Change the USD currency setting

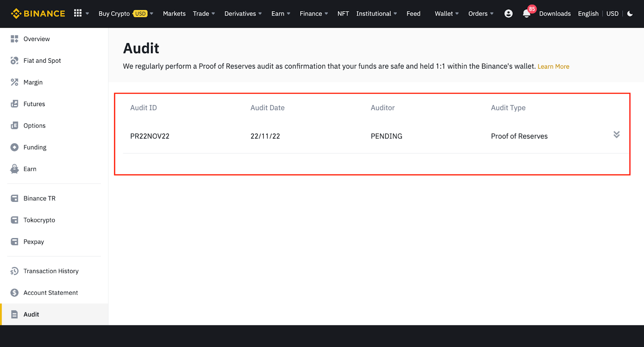[613, 14]
